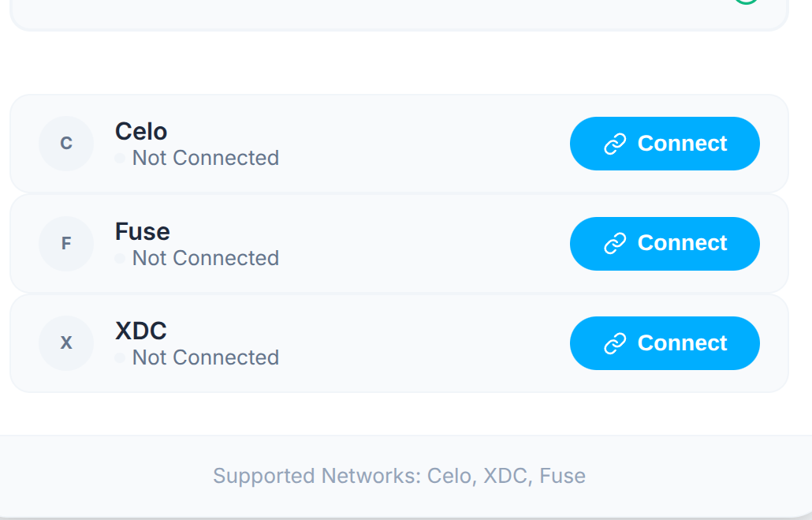
Task: Click the Celo "C" avatar icon
Action: click(x=66, y=144)
